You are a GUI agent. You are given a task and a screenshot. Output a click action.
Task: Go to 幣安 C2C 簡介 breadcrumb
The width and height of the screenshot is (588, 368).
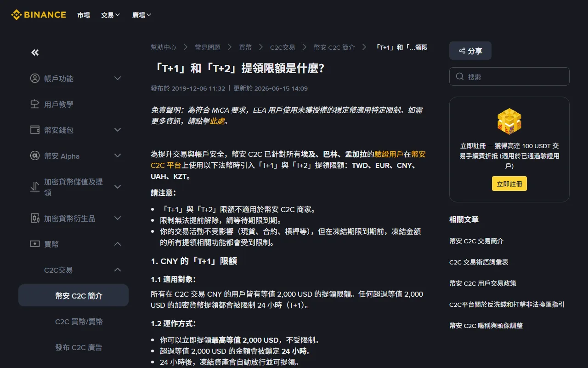pyautogui.click(x=334, y=47)
